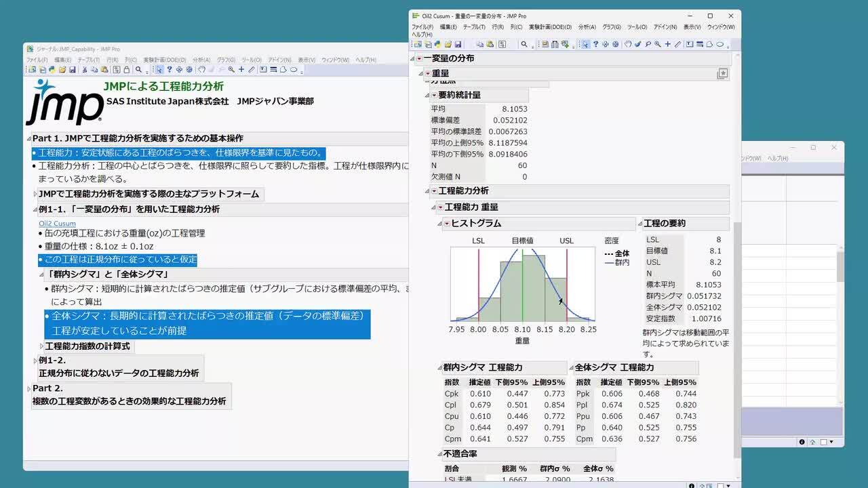Click the search magnifier in Oil2 Cusum toolbar
The width and height of the screenshot is (868, 488).
click(x=524, y=44)
